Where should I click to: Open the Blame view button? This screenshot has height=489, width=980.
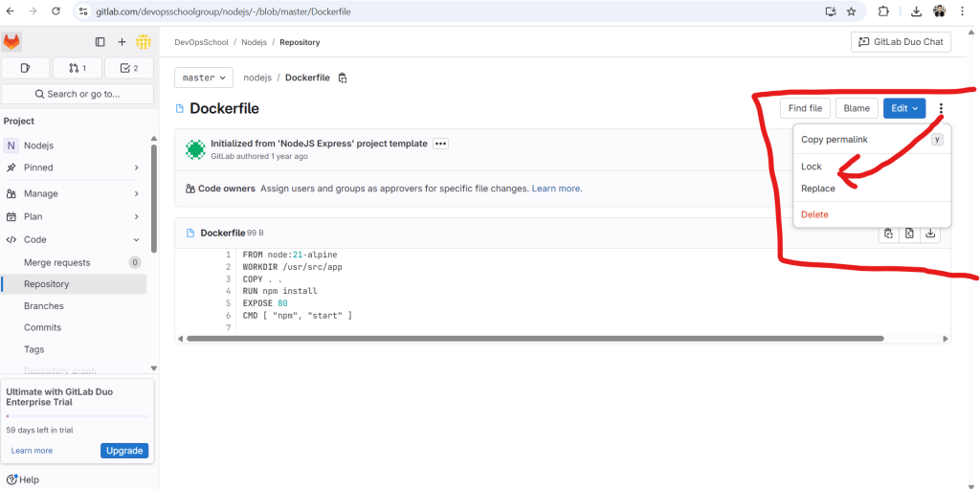point(857,108)
